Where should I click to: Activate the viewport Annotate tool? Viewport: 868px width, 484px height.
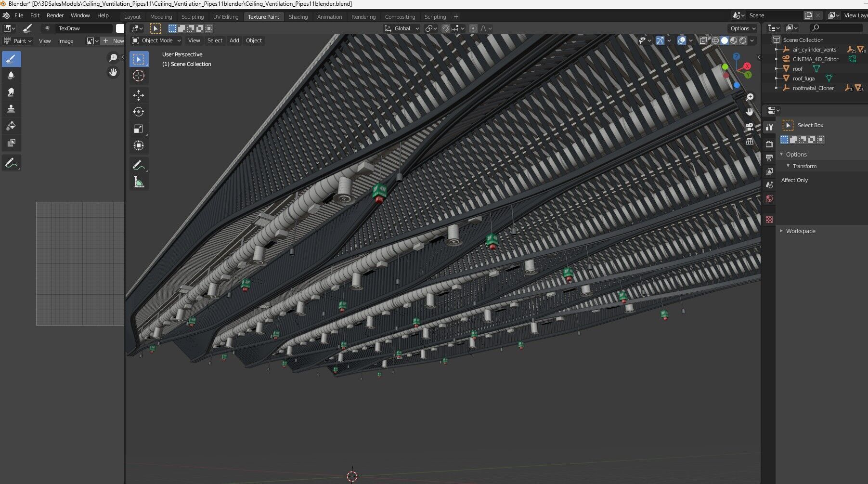(139, 165)
